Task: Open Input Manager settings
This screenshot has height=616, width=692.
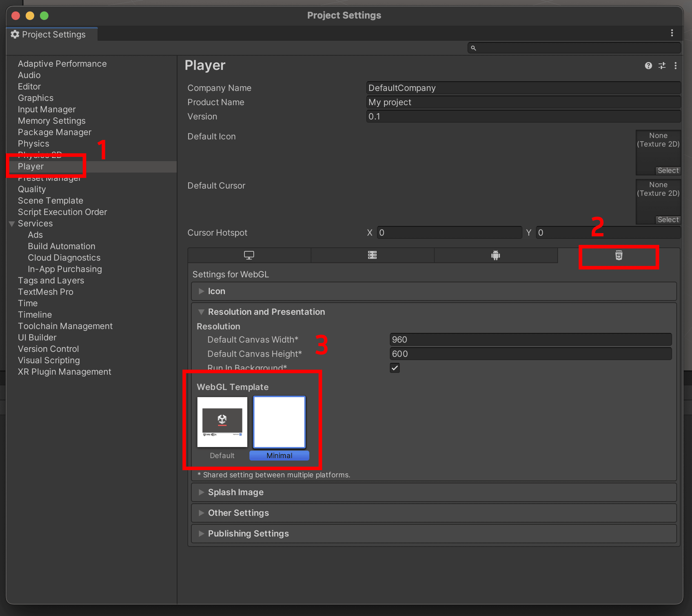Action: tap(47, 109)
